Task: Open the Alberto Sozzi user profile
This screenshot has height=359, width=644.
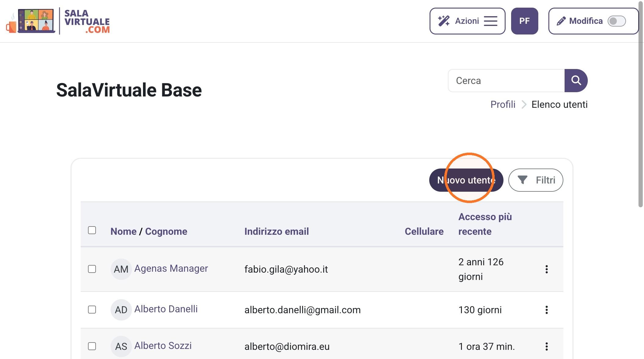Action: pos(163,346)
